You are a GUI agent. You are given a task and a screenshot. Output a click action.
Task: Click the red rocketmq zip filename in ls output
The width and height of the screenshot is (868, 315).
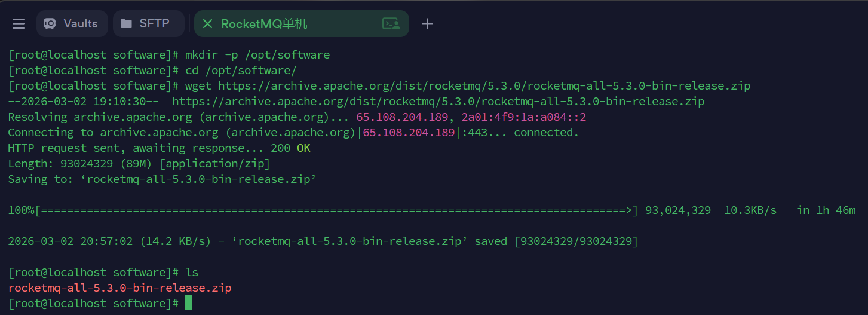click(x=119, y=288)
